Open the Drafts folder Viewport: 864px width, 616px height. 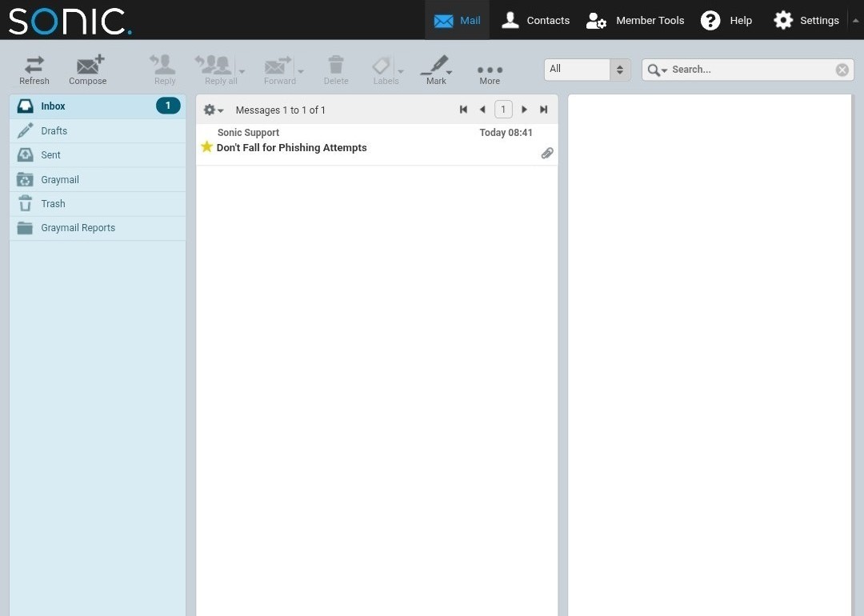[98, 131]
